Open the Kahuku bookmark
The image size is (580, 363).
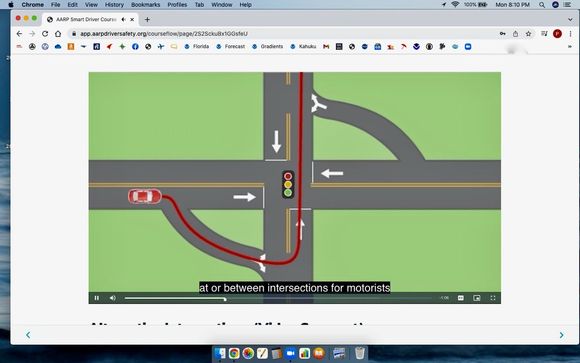(x=303, y=47)
